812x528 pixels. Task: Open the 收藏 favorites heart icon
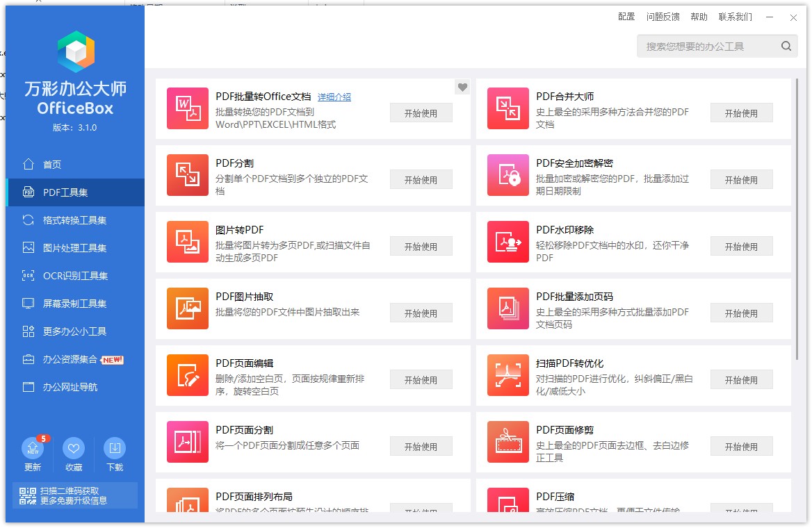(x=74, y=448)
